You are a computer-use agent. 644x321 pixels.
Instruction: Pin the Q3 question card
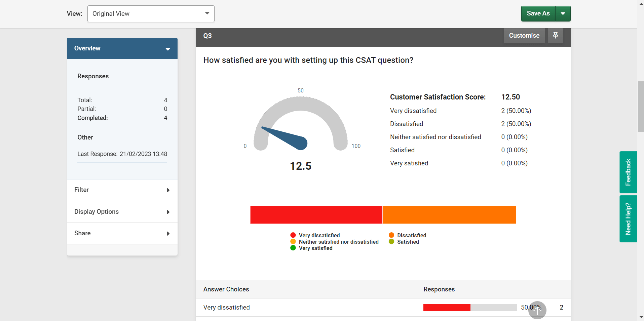(555, 35)
